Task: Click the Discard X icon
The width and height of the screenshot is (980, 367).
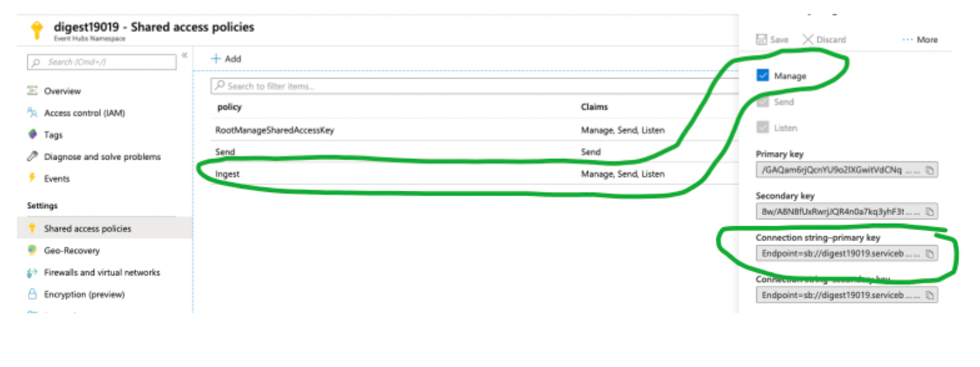Action: tap(807, 40)
